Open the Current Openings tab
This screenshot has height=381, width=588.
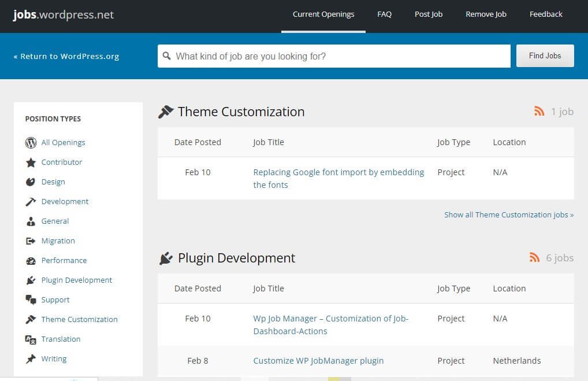[323, 14]
